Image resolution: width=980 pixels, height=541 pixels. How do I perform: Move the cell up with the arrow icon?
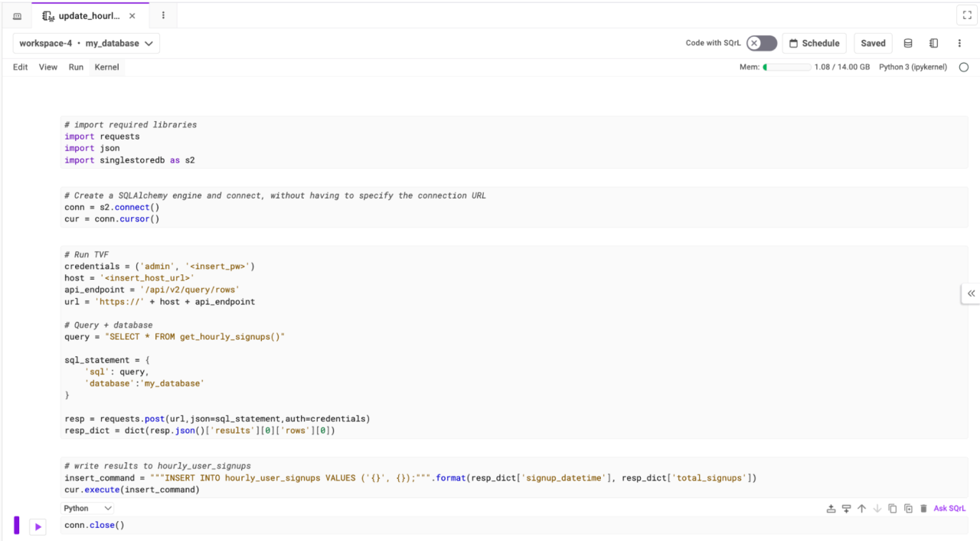click(861, 508)
